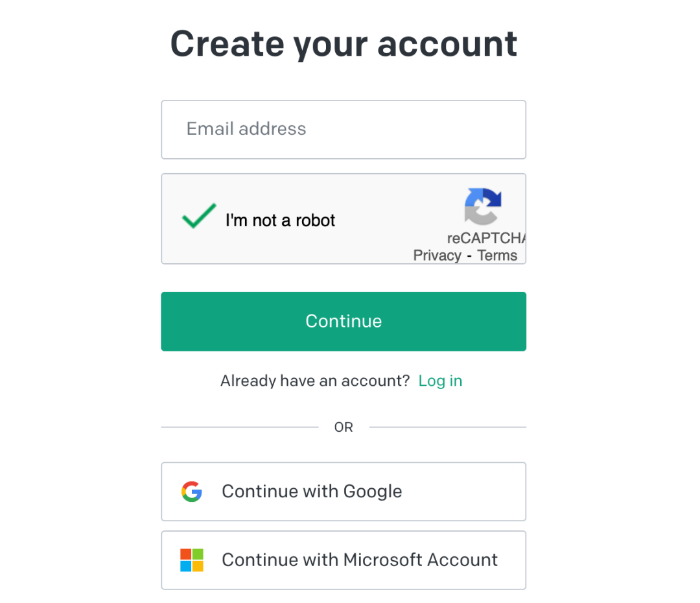Click the "Microsoft Account" button text
700x603 pixels.
(420, 560)
